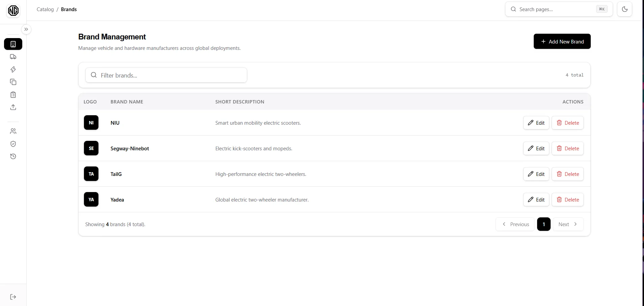
Task: Open the lightning bolt sidebar icon
Action: (13, 69)
